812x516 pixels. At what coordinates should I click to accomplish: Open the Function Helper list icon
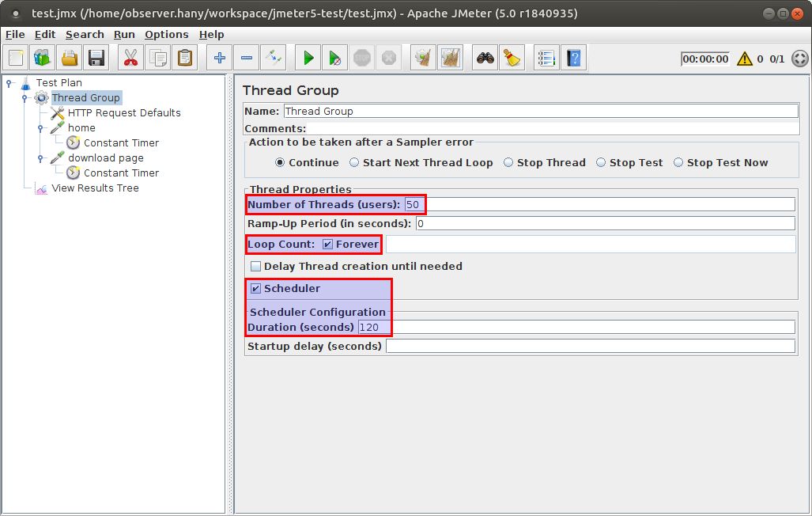point(546,58)
